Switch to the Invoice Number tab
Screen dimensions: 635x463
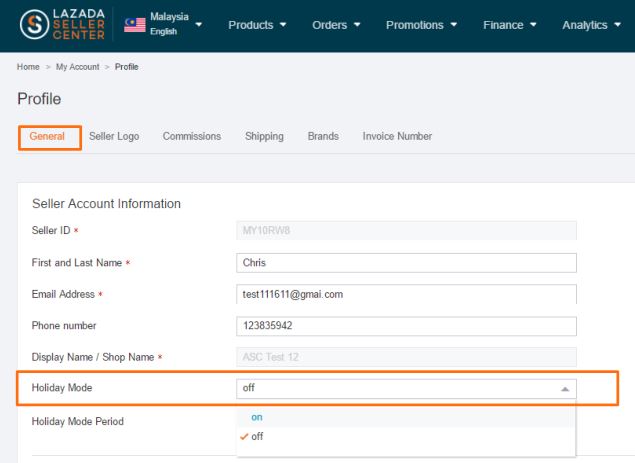397,136
